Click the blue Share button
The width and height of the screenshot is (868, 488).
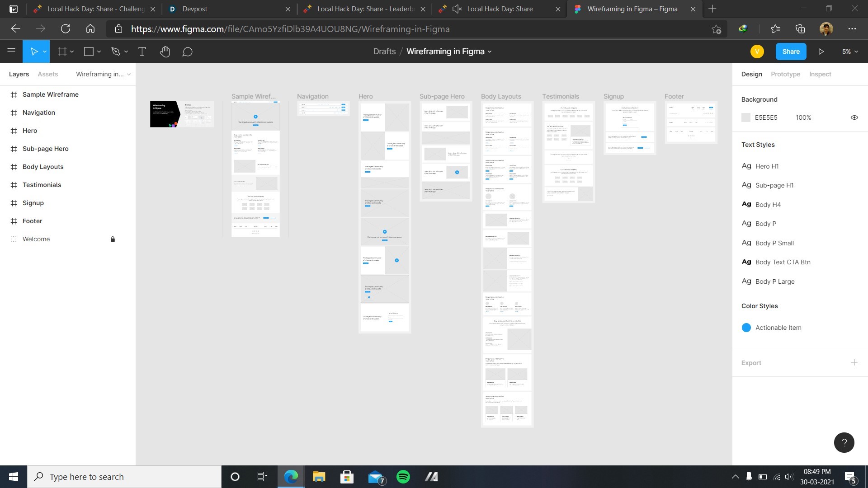pyautogui.click(x=791, y=52)
